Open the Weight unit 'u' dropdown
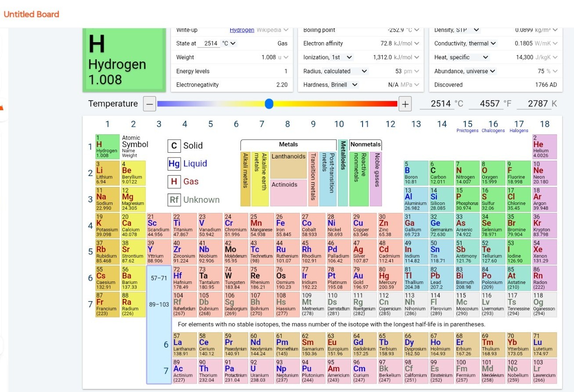Image resolution: width=574 pixels, height=392 pixels. [x=283, y=57]
